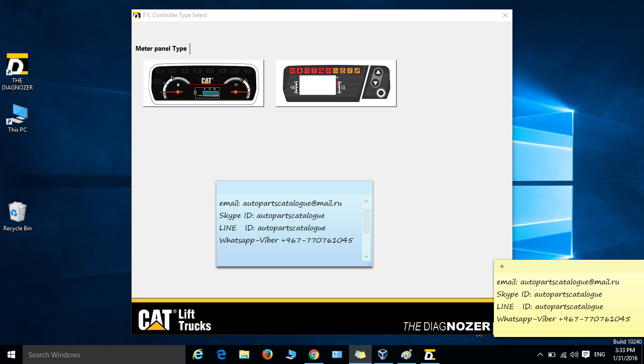Open the Paint palette taskbar icon
Viewport: 644px width, 364px height.
pyautogui.click(x=406, y=355)
